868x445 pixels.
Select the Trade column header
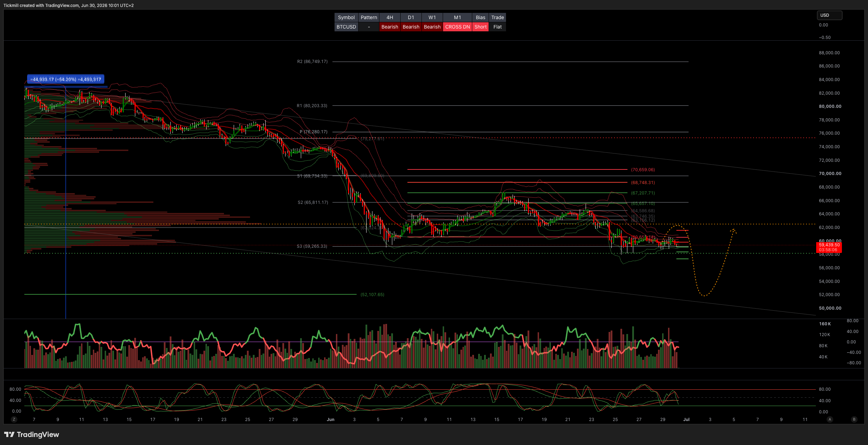click(x=497, y=17)
